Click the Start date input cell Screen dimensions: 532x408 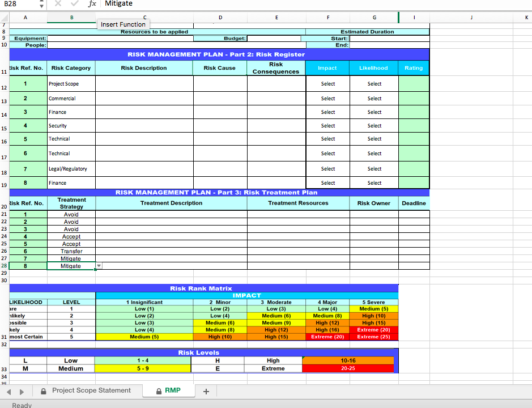[389, 39]
